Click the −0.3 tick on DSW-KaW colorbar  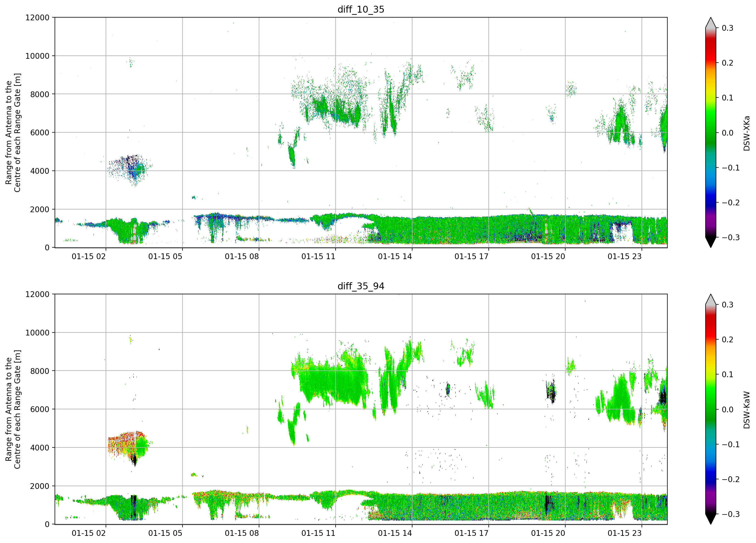click(x=731, y=514)
